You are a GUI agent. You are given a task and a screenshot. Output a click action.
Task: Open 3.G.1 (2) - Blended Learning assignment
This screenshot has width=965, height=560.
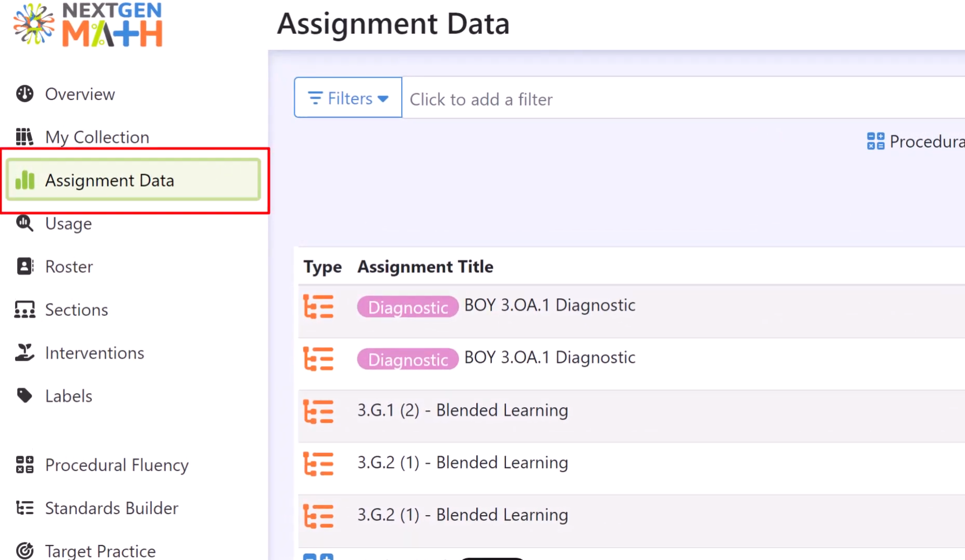[x=462, y=410]
